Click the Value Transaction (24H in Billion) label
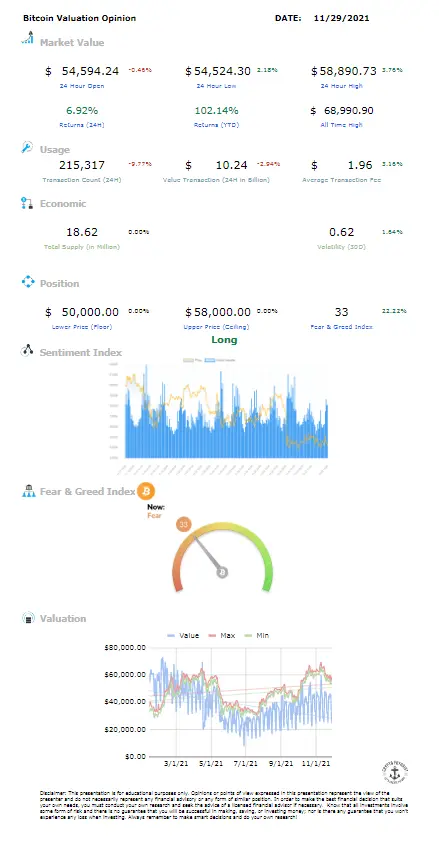This screenshot has width=439, height=842. (x=216, y=180)
